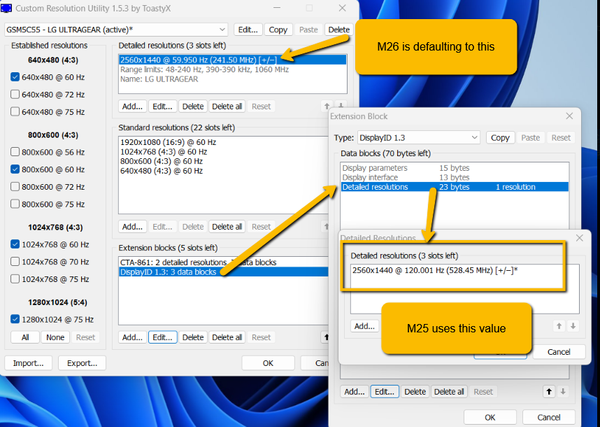600x427 pixels.
Task: Click Edit... under data blocks in Extension Block
Action: click(x=385, y=392)
